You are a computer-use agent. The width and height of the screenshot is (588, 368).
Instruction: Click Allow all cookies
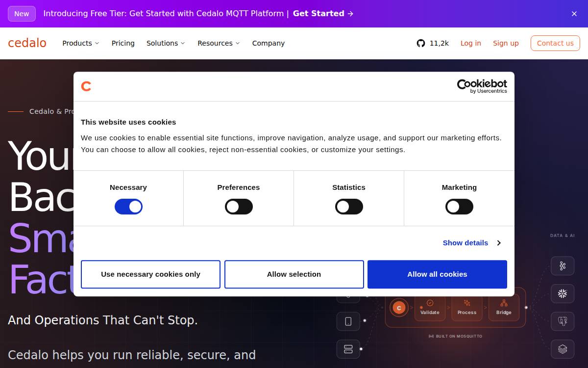pos(437,274)
